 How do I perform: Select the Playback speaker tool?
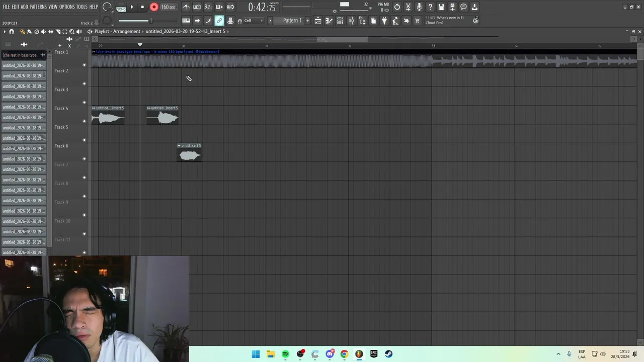click(79, 32)
